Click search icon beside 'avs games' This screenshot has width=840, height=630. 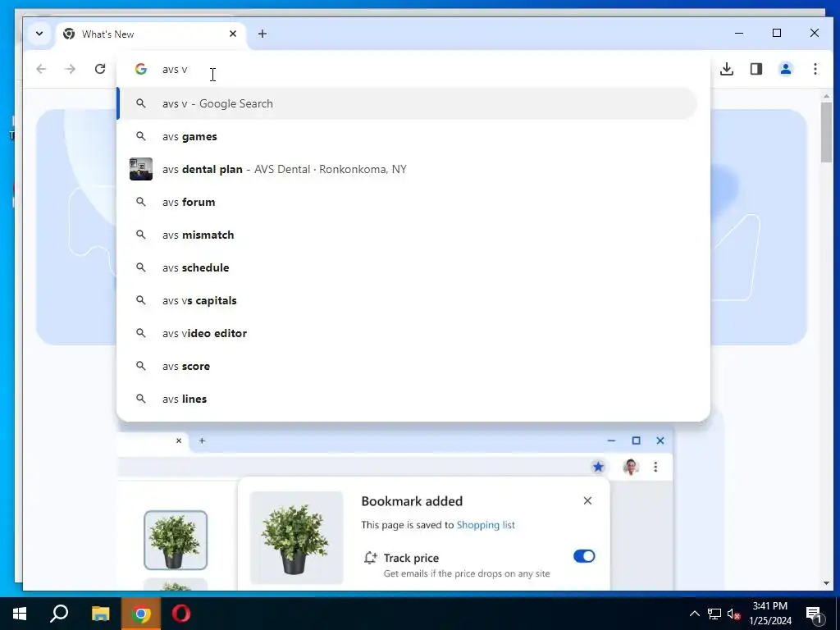tap(141, 136)
